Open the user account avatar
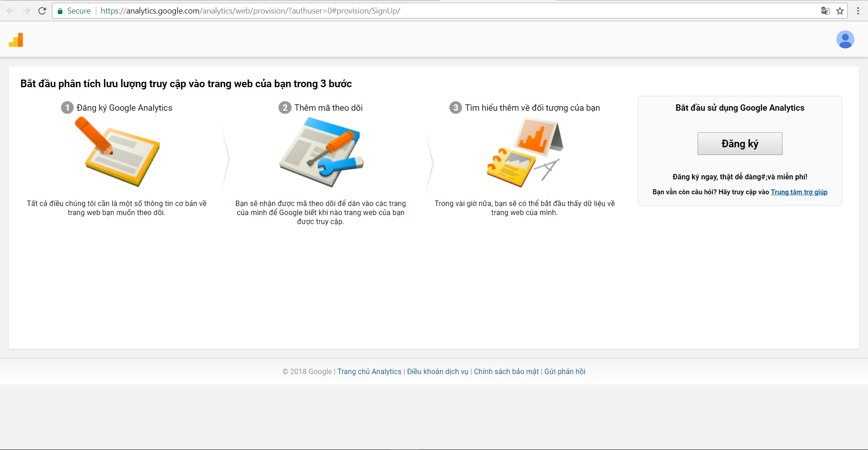Viewport: 868px width, 450px height. (845, 39)
